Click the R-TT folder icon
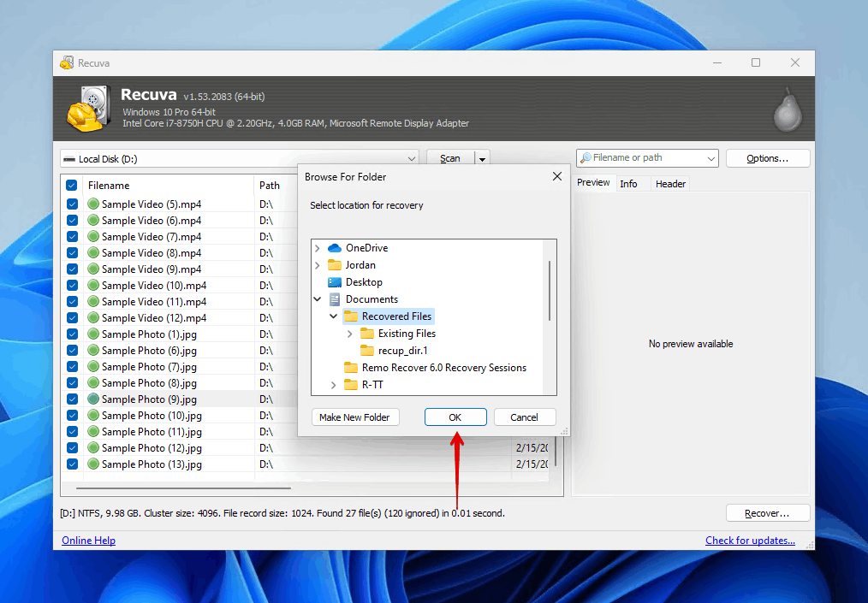 351,385
